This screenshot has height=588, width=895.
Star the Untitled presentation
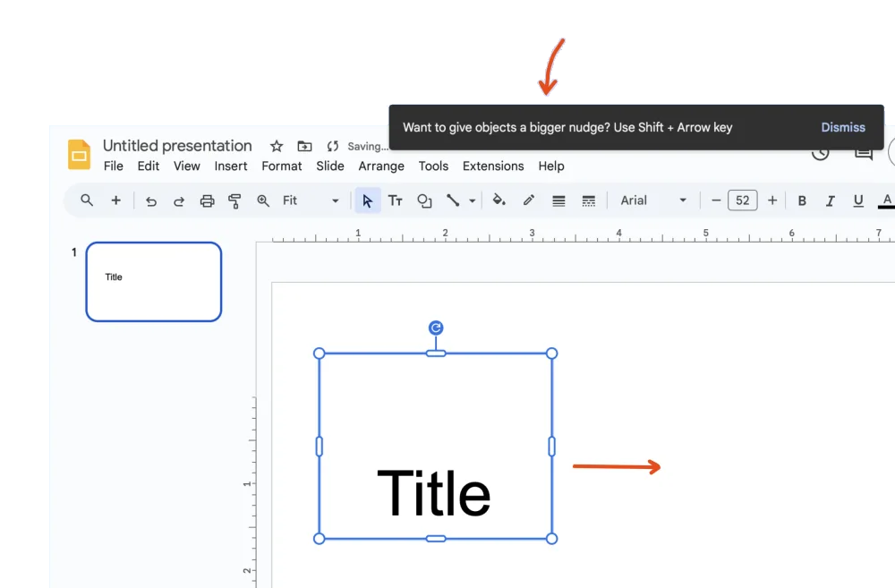coord(277,146)
